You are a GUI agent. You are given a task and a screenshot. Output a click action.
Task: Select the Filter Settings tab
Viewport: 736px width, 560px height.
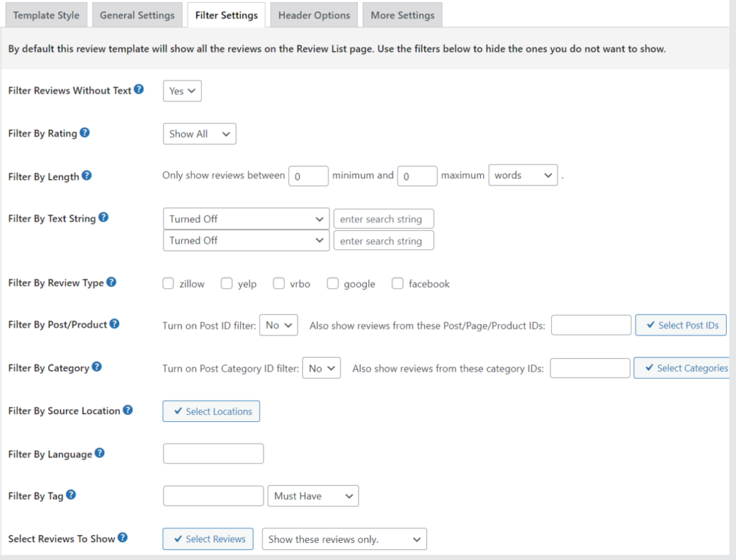[226, 15]
